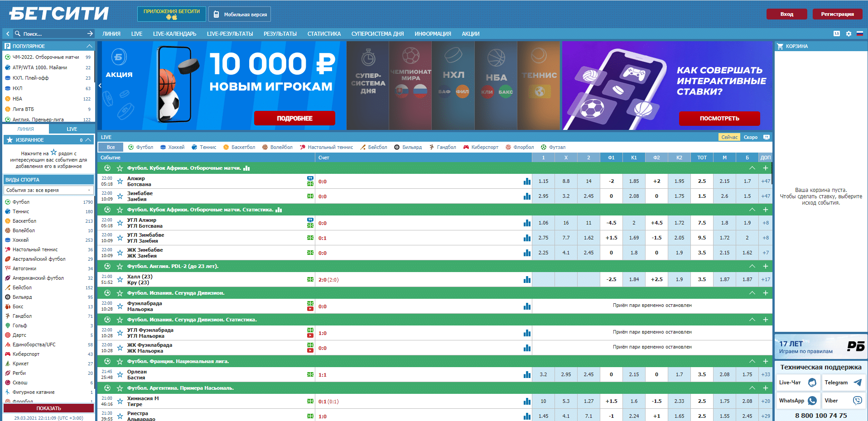Viewport: 868px width, 421px height.
Task: Expand additional bets +47 for Алжир–Ботсвана
Action: tap(766, 181)
